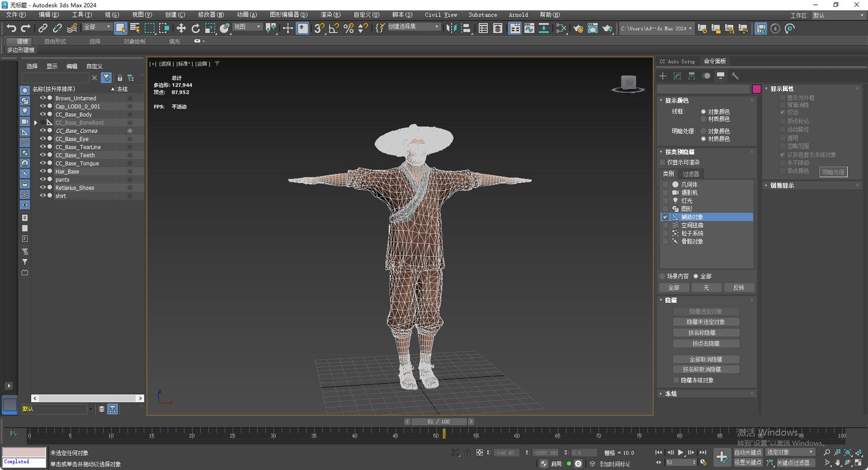Switch to the Modify panel icon

678,76
